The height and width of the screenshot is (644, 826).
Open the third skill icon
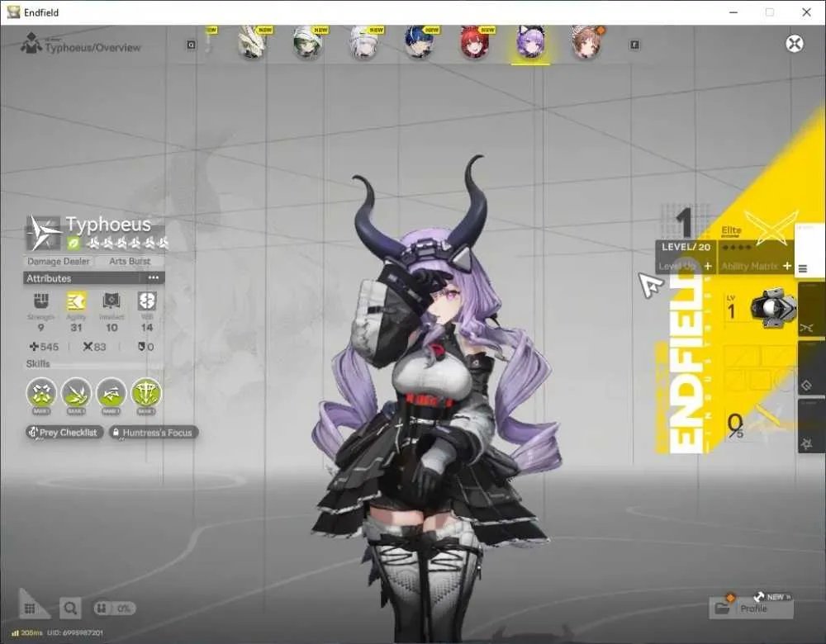pyautogui.click(x=112, y=393)
